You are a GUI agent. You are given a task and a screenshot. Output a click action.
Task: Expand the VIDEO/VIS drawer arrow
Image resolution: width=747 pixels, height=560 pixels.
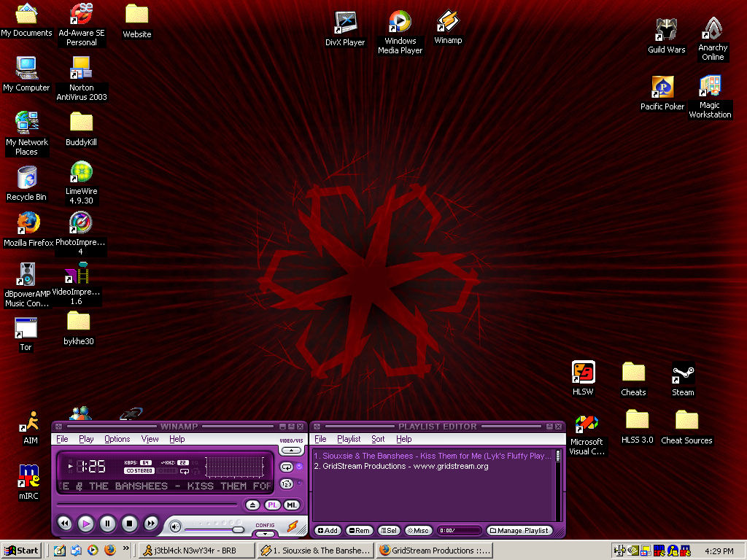coord(291,450)
